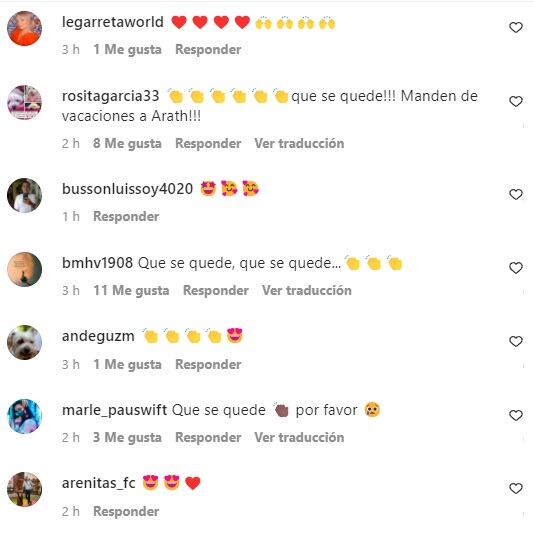Show the 11 likes on bmhv1908's comment
The height and width of the screenshot is (535, 534).
coord(131,290)
